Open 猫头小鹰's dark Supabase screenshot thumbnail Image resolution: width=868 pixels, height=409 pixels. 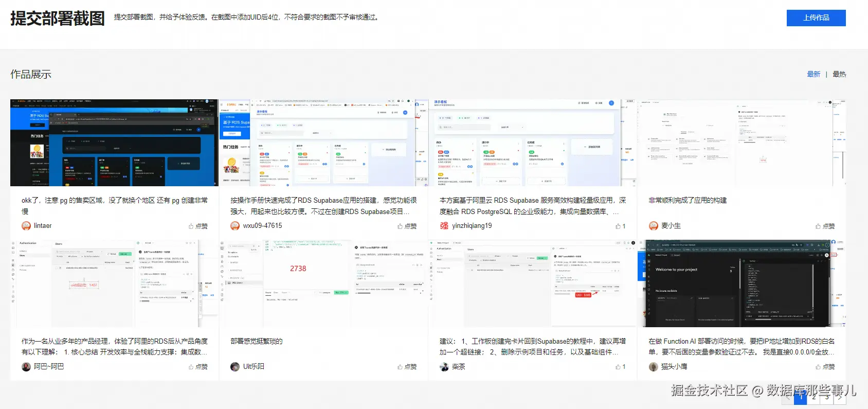[742, 283]
